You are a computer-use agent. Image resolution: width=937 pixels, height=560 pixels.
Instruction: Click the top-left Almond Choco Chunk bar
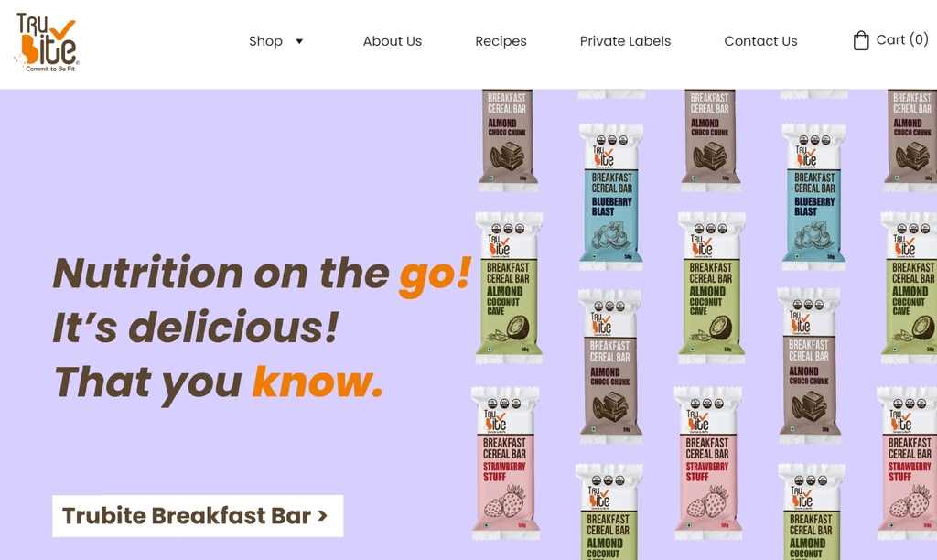tap(507, 140)
